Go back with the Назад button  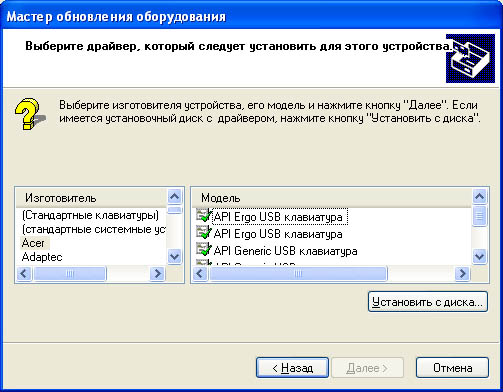(292, 368)
